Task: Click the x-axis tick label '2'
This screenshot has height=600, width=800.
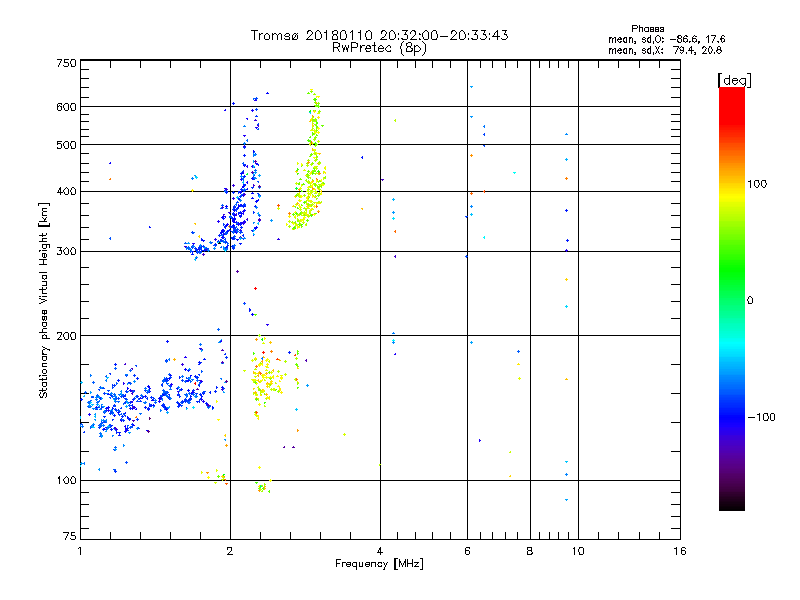Action: tap(230, 551)
